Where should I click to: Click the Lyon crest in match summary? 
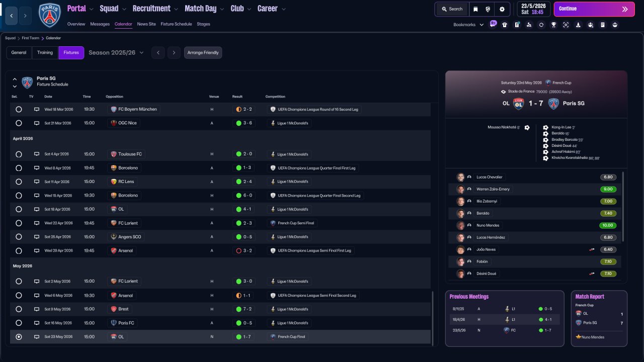point(518,104)
